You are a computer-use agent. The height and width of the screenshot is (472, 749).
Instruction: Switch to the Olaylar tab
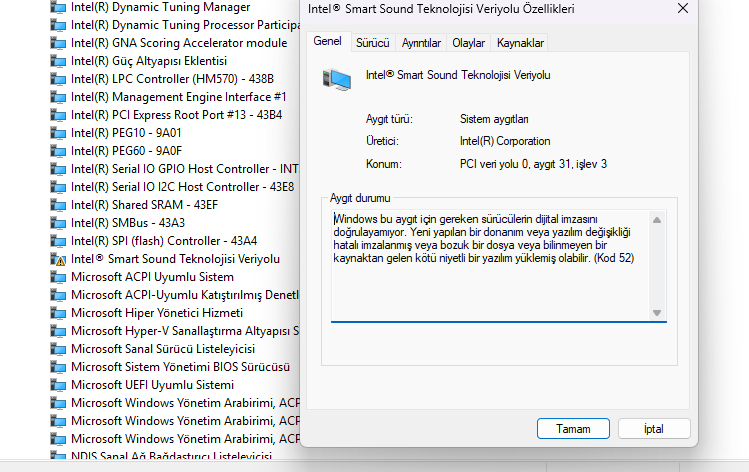coord(469,43)
